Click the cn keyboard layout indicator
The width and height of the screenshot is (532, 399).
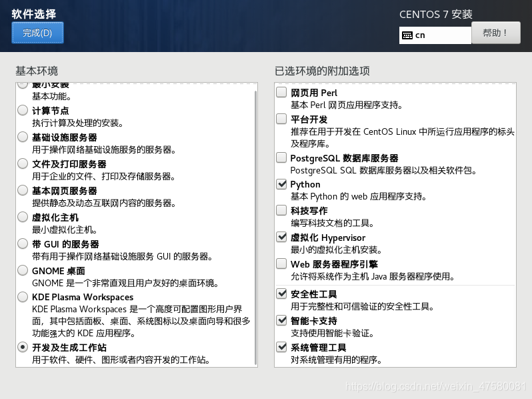pos(435,35)
